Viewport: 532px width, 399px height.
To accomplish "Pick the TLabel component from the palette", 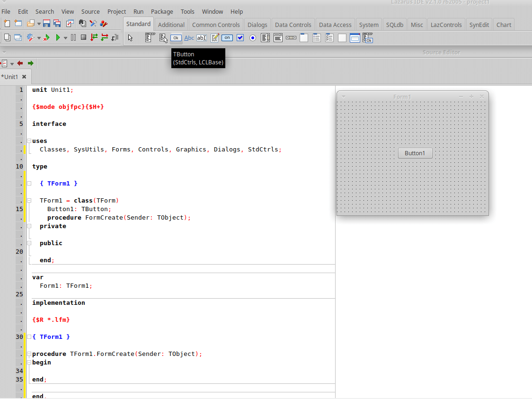I will click(189, 38).
